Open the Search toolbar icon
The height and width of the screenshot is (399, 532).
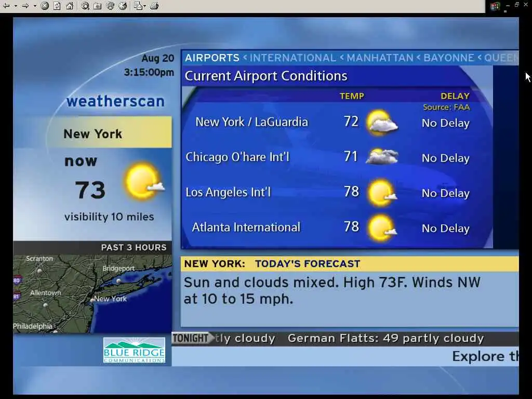coord(85,6)
